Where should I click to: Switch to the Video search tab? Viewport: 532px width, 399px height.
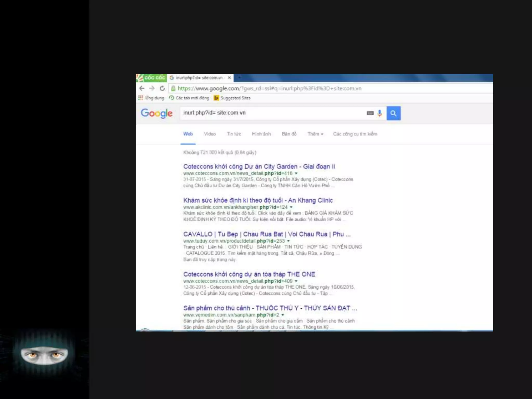pyautogui.click(x=210, y=134)
